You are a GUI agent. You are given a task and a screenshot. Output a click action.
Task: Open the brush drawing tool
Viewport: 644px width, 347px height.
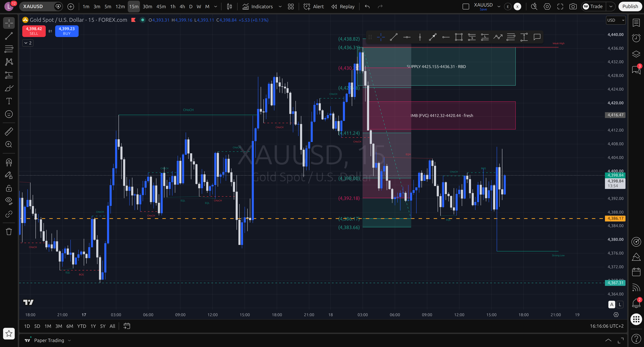click(x=9, y=88)
